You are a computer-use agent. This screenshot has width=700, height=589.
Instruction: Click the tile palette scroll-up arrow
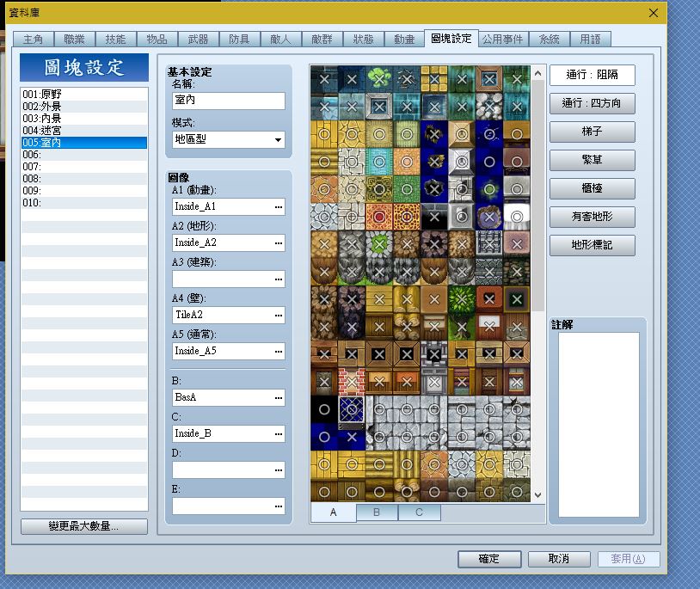(538, 73)
